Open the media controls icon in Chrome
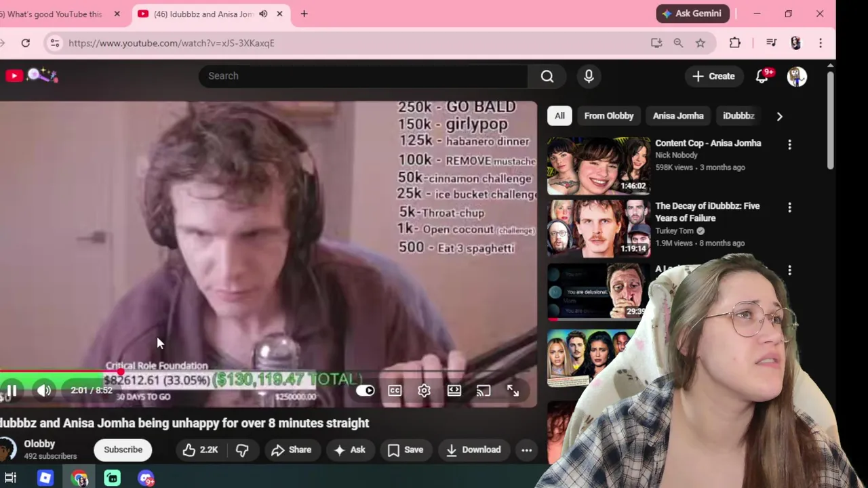 click(x=771, y=43)
